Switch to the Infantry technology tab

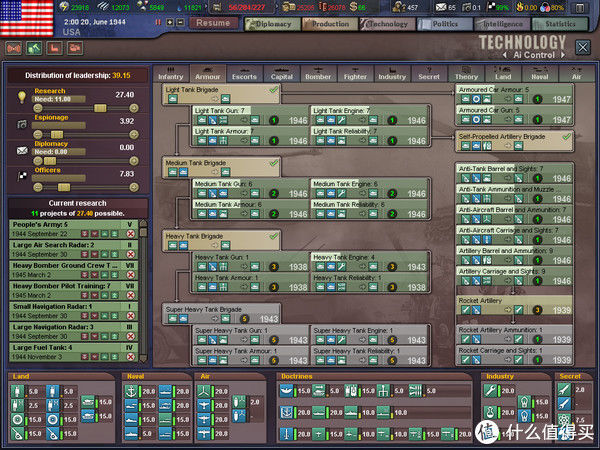click(x=171, y=73)
